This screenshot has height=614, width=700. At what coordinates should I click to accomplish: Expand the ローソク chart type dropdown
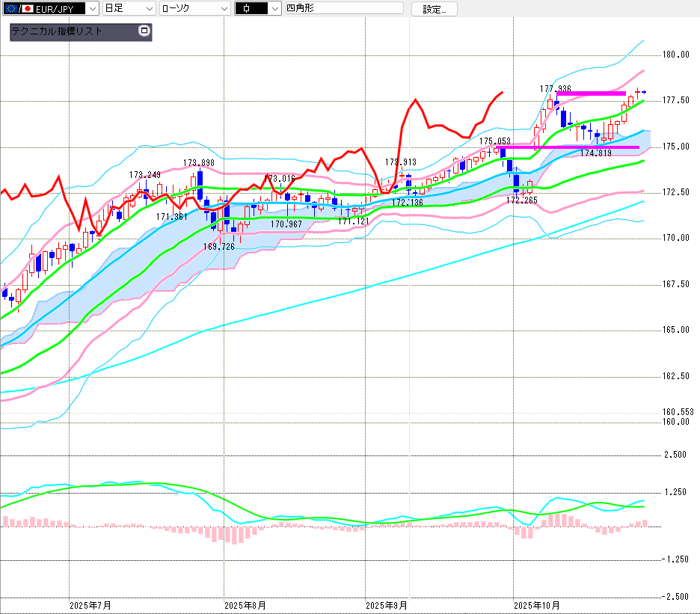(x=224, y=9)
